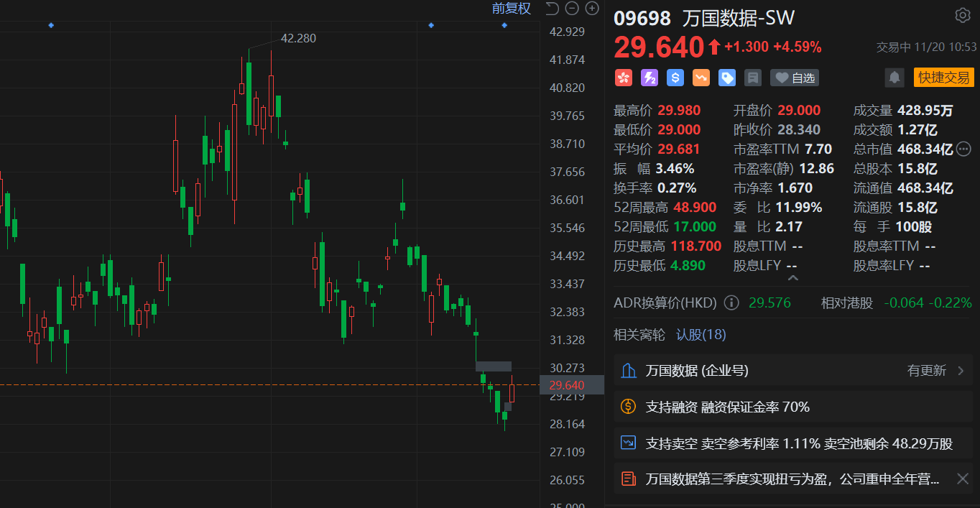Click the 快捷交易 quick trade button
Screen dimensions: 980x508
coord(943,78)
